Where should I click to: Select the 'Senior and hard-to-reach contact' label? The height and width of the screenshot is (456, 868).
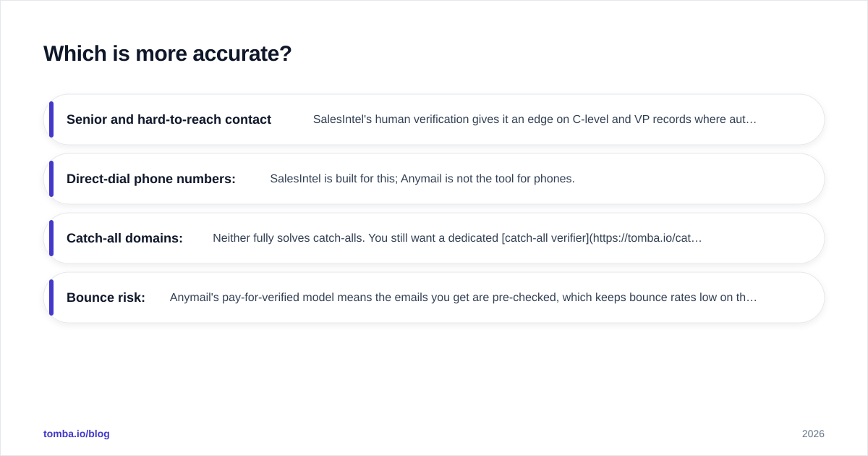(x=169, y=119)
